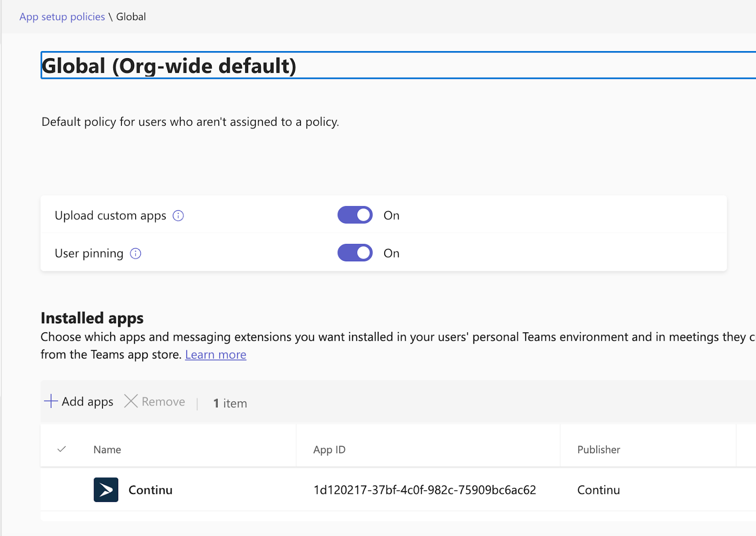Go back to App setup policies
This screenshot has width=756, height=536.
pos(62,17)
